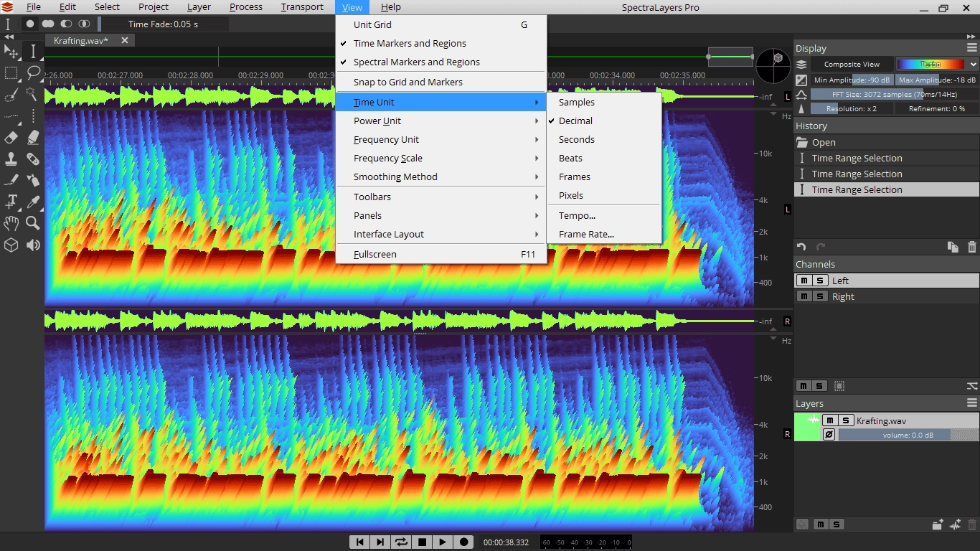Choose Frames as time unit
The image size is (980, 551).
click(604, 176)
